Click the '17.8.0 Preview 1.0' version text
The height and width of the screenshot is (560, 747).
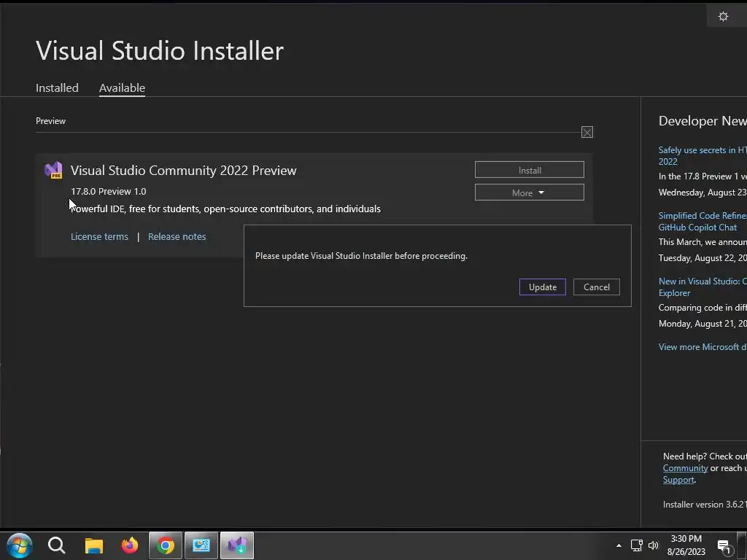click(x=108, y=192)
